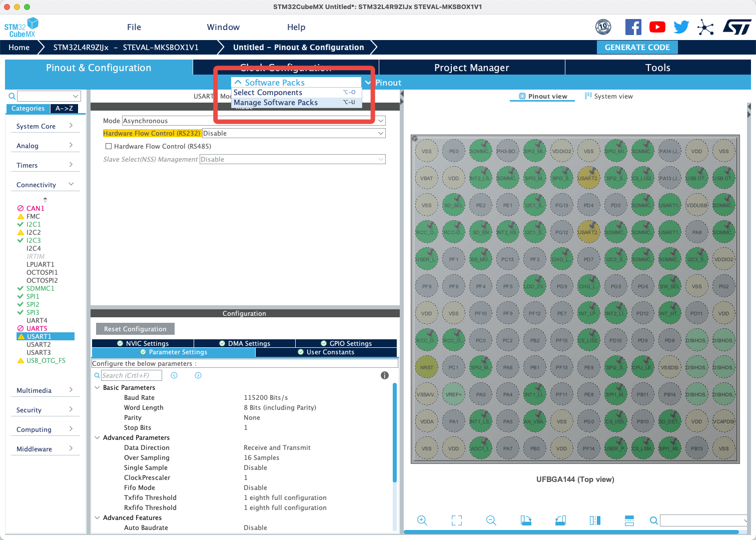Screen dimensions: 756x540
Task: Go to next parameter search result
Action: [198, 375]
